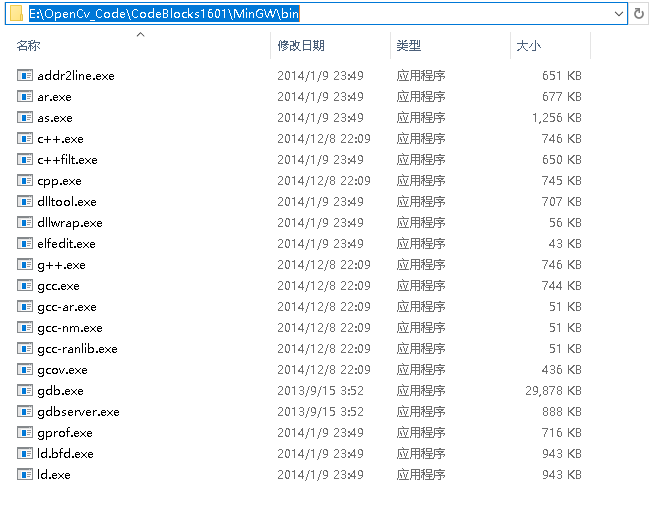Sort files by 修改日期 column header

(301, 45)
